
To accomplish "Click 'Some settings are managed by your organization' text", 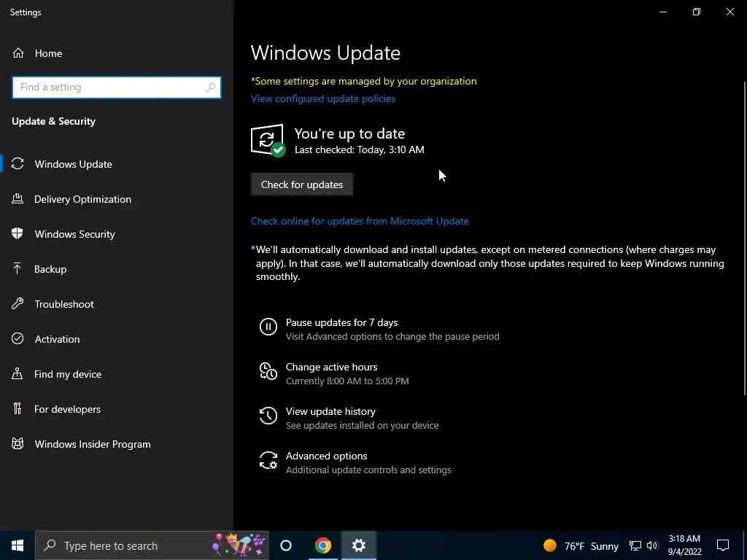I will [364, 81].
